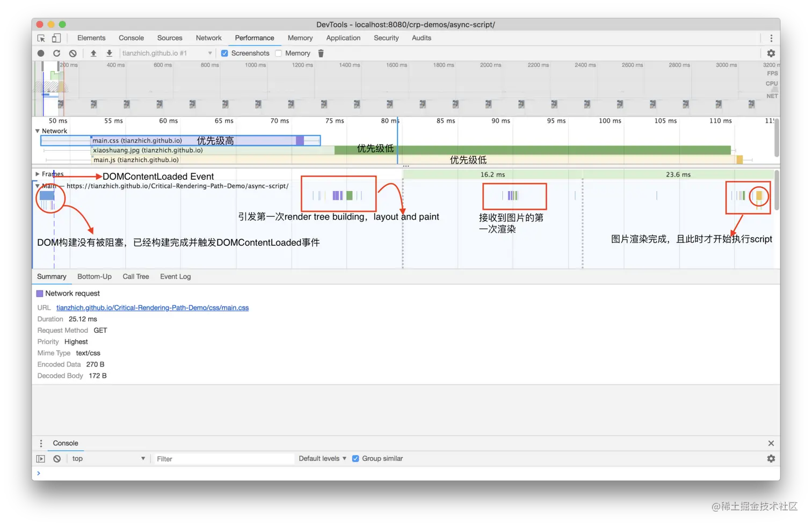The image size is (812, 526).
Task: Open the Network tab
Action: 209,38
